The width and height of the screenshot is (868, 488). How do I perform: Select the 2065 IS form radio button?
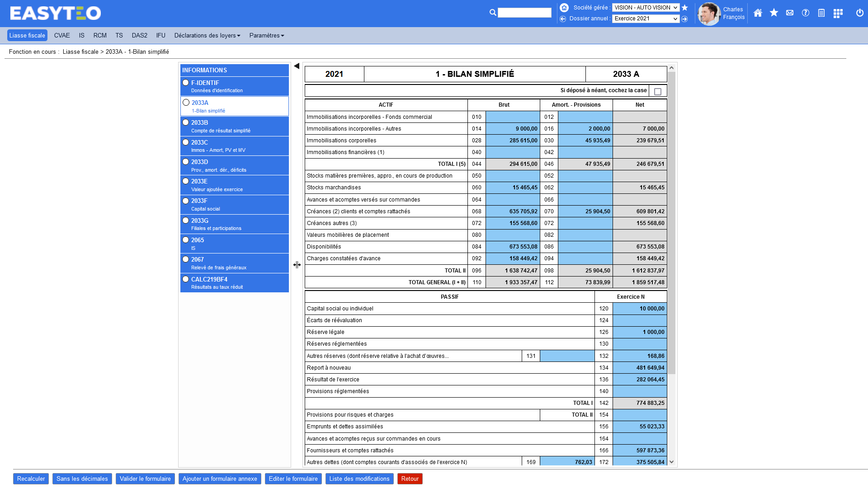point(185,240)
